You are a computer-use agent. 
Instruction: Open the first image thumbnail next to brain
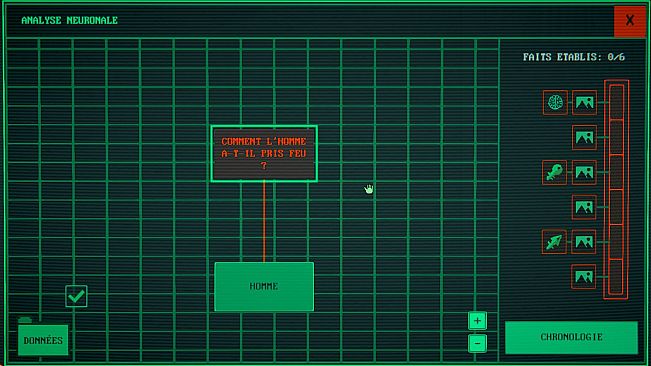coord(584,102)
